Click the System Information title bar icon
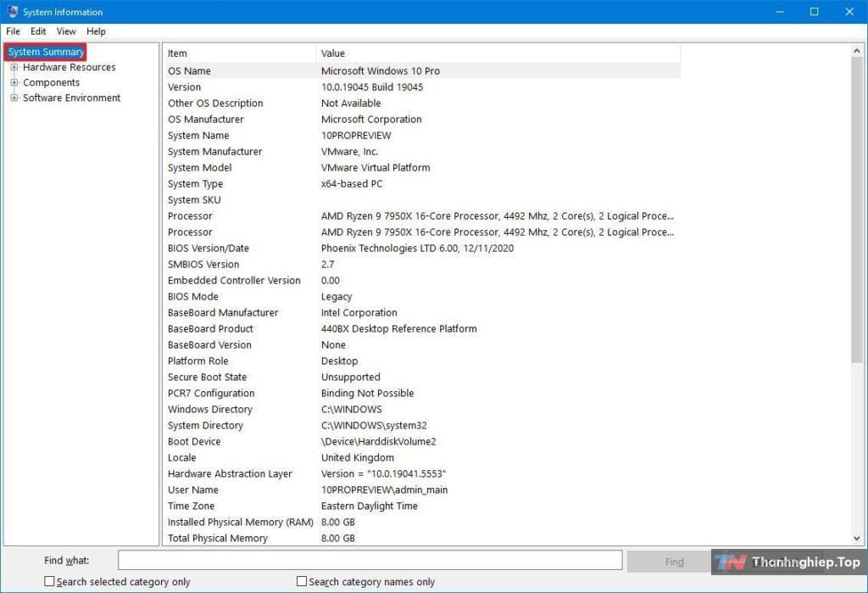 coord(12,11)
